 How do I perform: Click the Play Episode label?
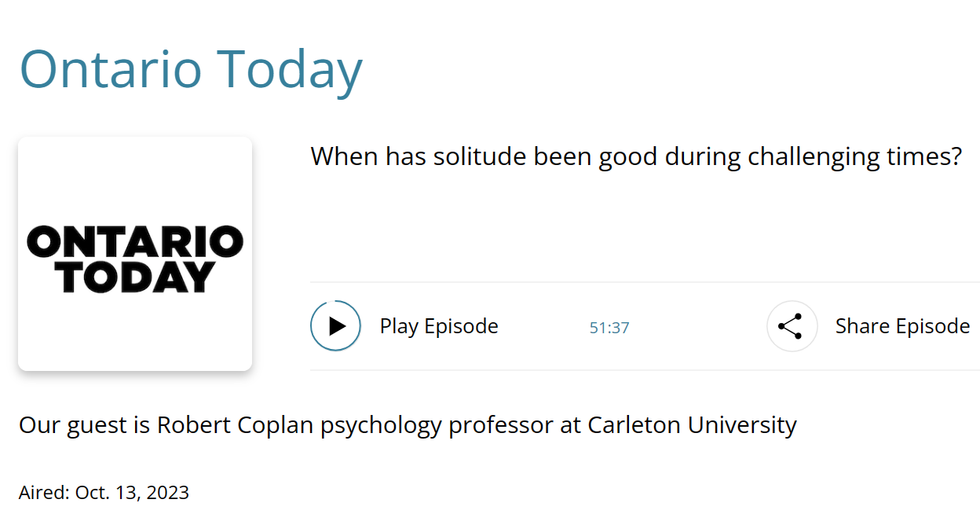438,325
